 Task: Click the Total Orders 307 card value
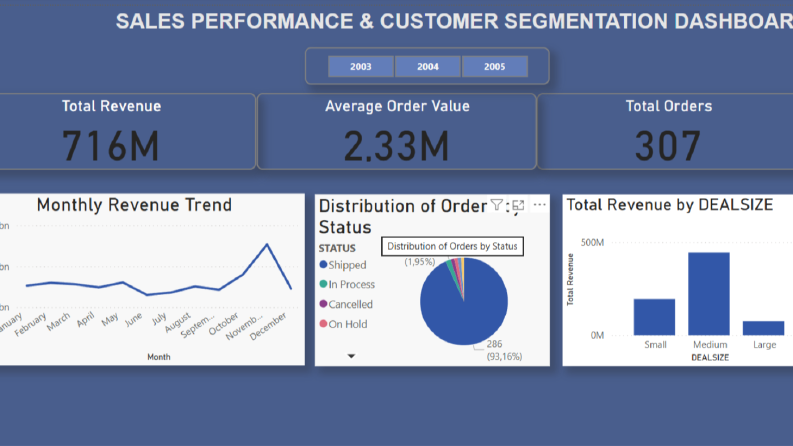click(x=668, y=146)
